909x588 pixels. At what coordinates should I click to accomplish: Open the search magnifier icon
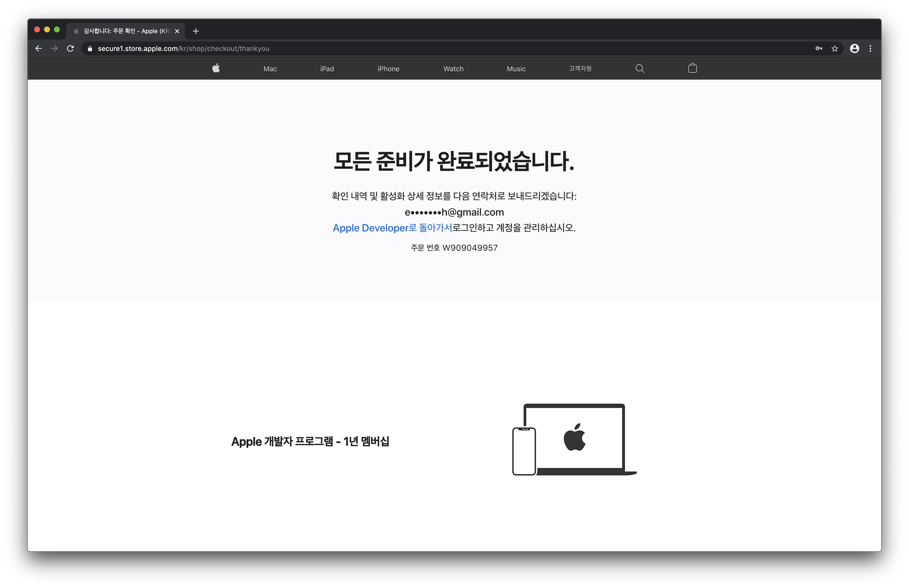click(x=639, y=68)
